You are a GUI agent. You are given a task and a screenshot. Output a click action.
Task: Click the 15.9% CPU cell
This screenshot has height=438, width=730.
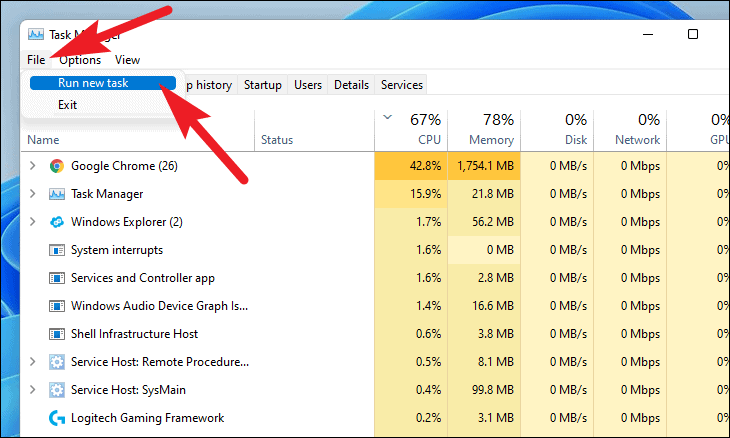click(411, 194)
